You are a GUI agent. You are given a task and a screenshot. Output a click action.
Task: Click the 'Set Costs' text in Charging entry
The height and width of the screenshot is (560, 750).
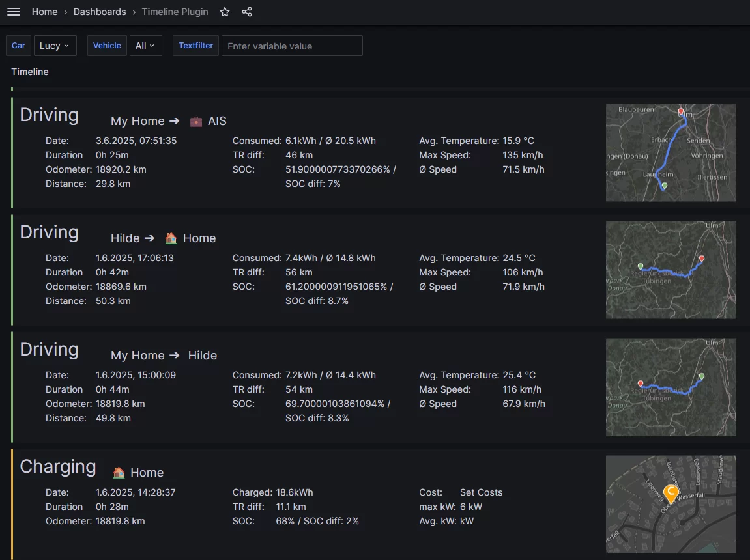pyautogui.click(x=481, y=492)
